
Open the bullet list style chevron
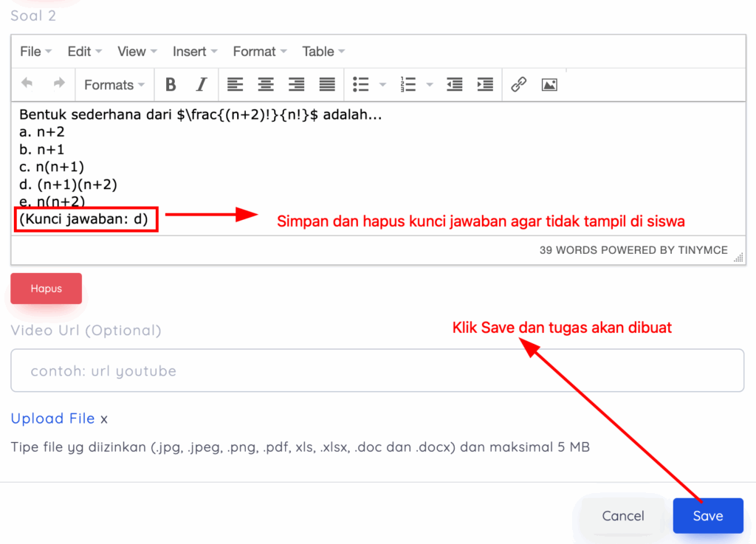coord(382,84)
